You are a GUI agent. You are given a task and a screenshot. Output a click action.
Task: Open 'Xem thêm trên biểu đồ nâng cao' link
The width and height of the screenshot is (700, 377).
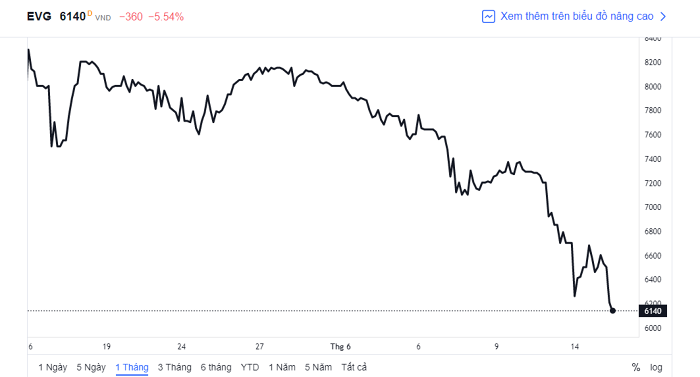coord(577,17)
